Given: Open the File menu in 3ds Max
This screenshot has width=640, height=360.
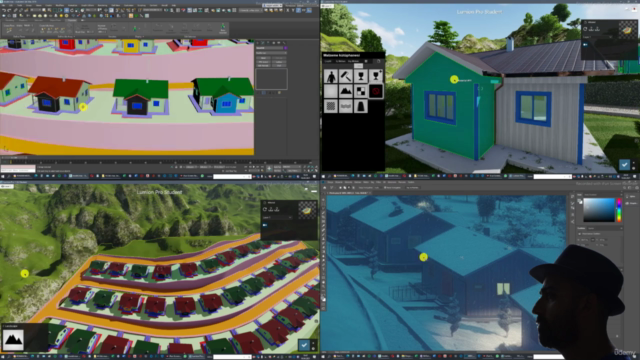Looking at the screenshot, I should pyautogui.click(x=4, y=5).
